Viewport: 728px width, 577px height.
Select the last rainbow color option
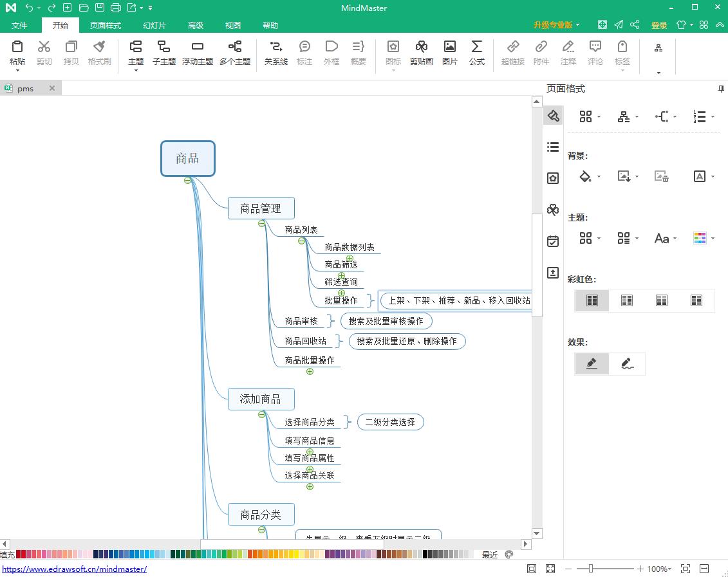[696, 300]
